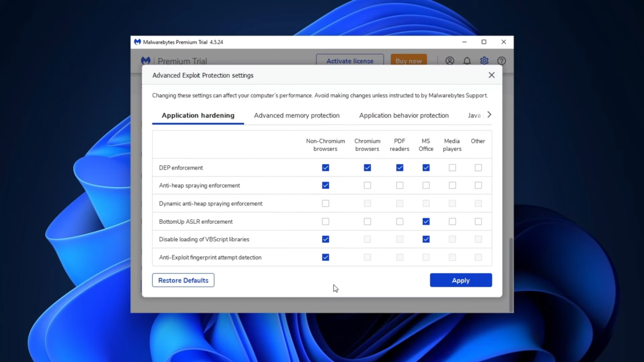This screenshot has height=362, width=644.
Task: Enable Anti-heap spraying for Other
Action: pos(478,185)
